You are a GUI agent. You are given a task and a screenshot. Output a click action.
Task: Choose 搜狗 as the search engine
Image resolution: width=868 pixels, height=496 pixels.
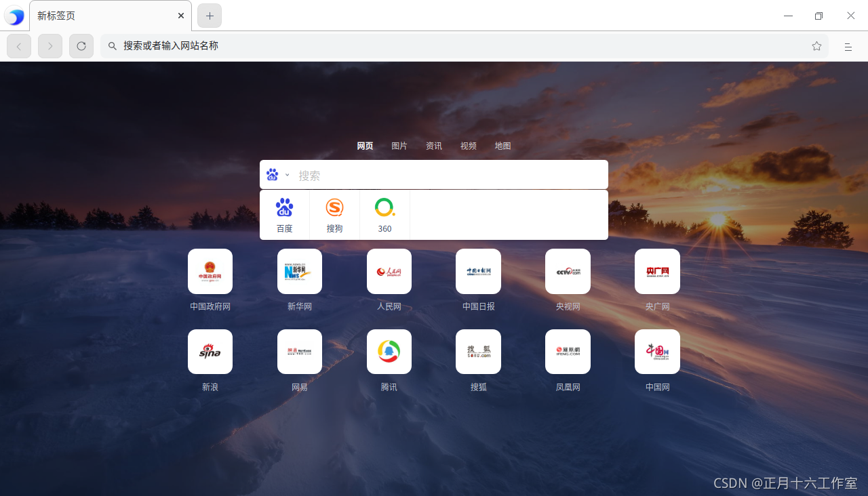pyautogui.click(x=334, y=215)
